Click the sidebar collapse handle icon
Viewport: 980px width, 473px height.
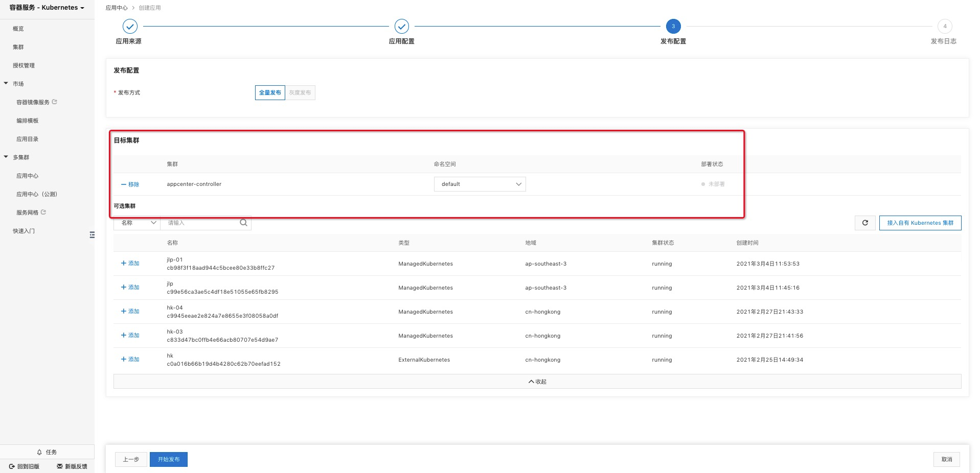(x=92, y=235)
